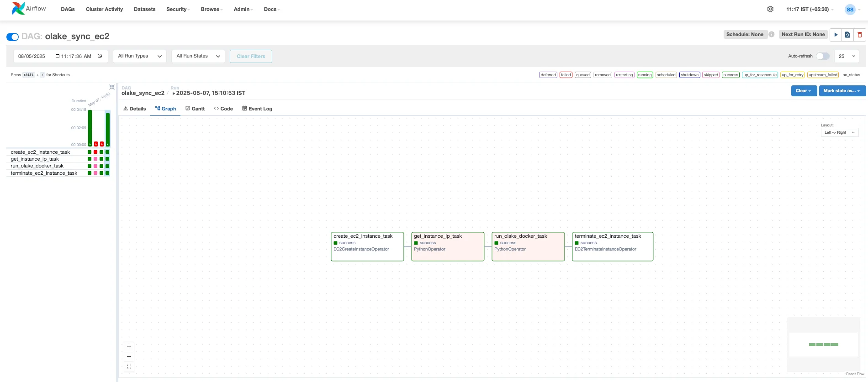Click the Clear Filters button
This screenshot has height=382, width=868.
(x=251, y=56)
